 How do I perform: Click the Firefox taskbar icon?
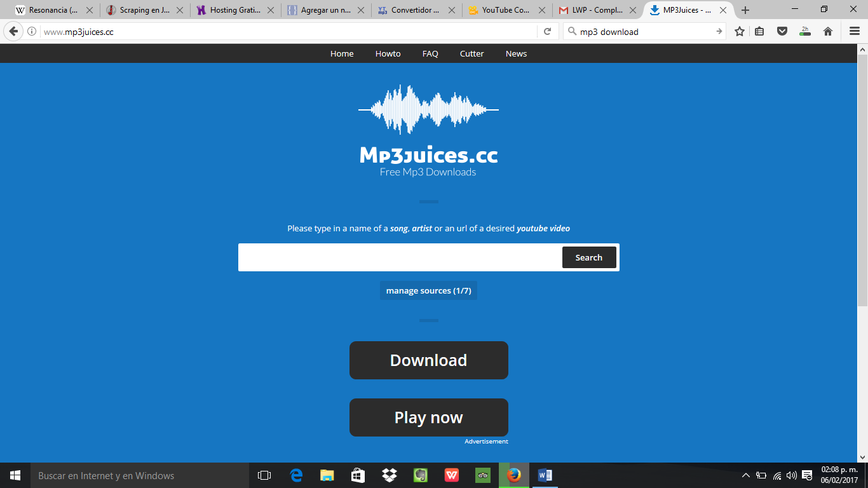pyautogui.click(x=514, y=475)
